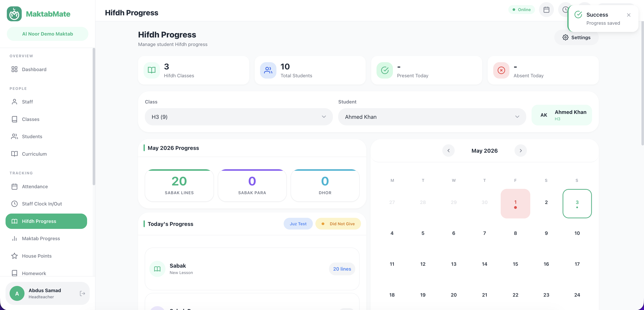Open the Class dropdown showing H3 (9)
The image size is (644, 310).
(239, 117)
